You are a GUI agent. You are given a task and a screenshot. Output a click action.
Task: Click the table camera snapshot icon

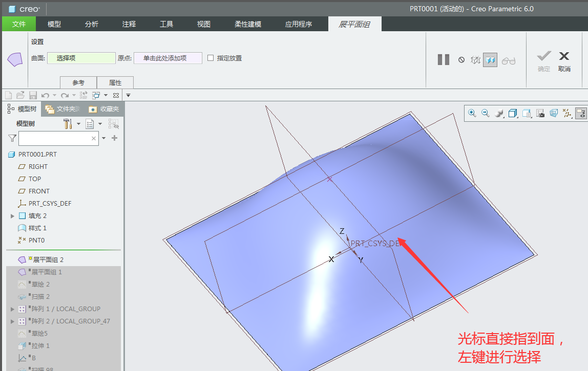540,113
